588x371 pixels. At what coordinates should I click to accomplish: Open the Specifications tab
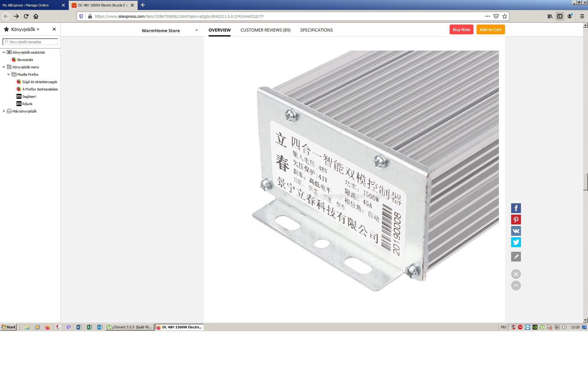[x=316, y=30]
